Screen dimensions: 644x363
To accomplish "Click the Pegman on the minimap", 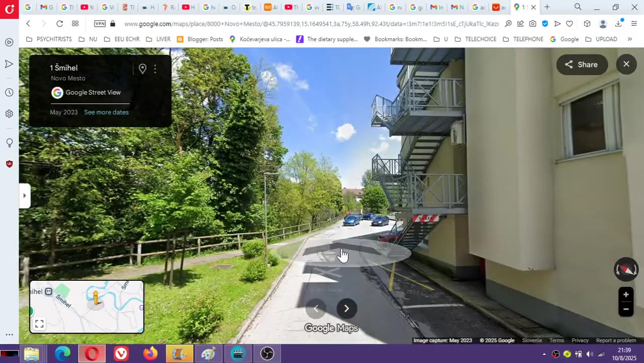I will pos(95,298).
